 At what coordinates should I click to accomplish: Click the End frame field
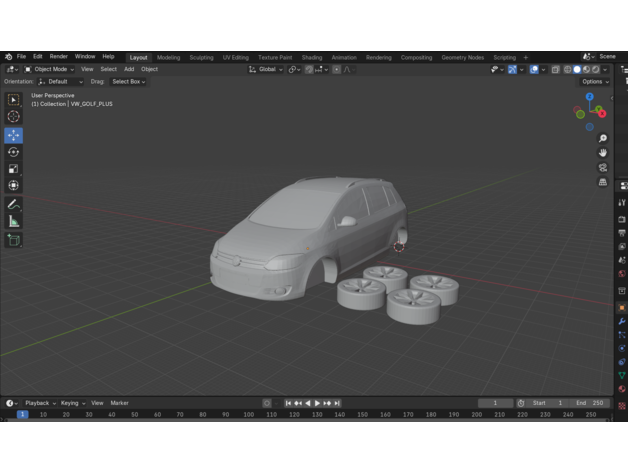pyautogui.click(x=589, y=403)
